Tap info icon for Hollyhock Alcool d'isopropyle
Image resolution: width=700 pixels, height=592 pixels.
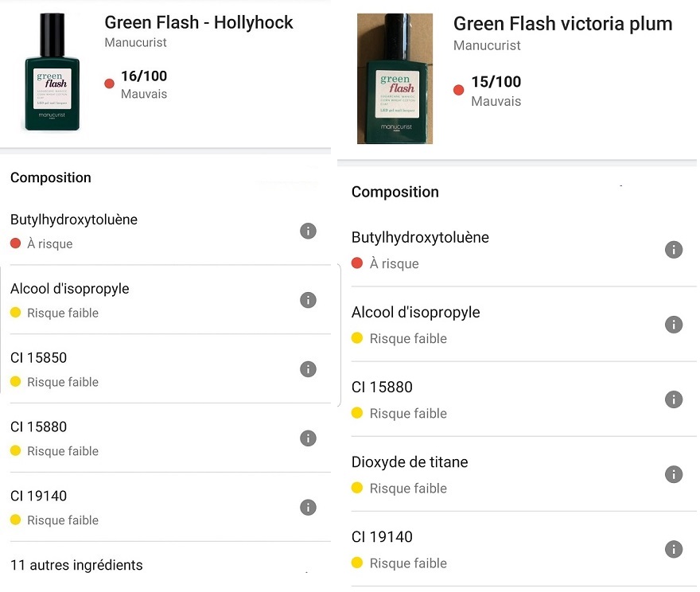click(308, 300)
